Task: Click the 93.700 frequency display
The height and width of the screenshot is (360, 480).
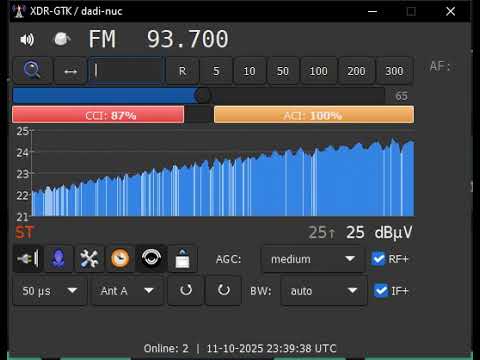Action: click(x=188, y=39)
